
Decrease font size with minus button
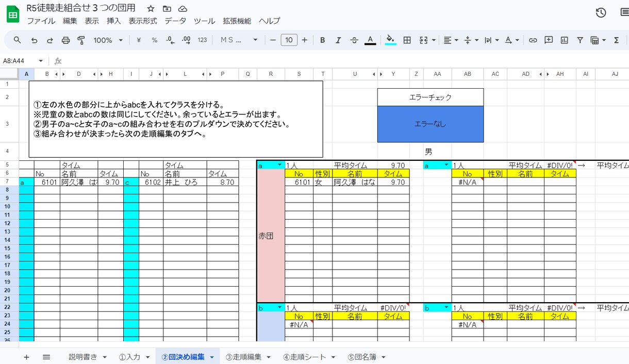pos(273,40)
